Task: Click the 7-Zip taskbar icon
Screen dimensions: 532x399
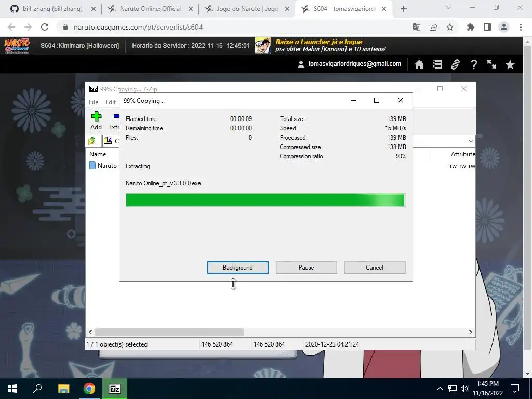Action: [115, 389]
